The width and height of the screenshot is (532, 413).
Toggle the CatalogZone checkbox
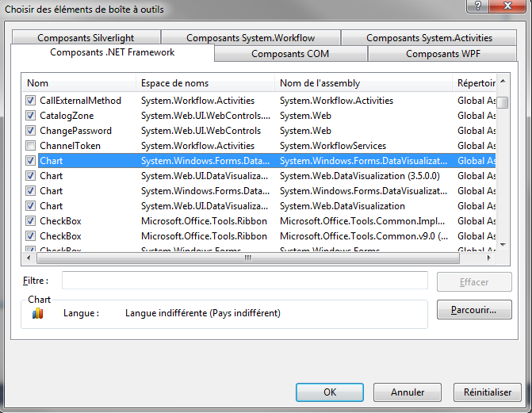30,116
